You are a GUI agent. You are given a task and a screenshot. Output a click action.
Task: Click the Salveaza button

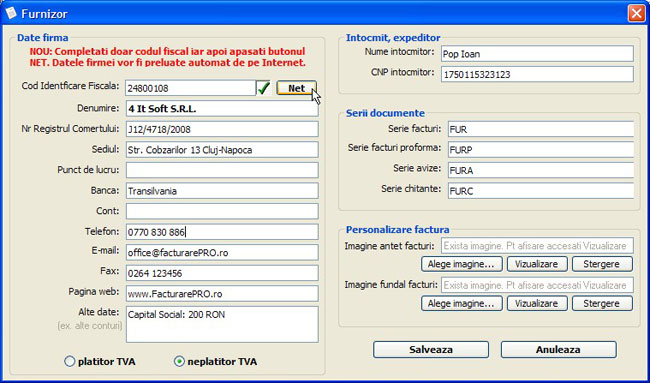click(431, 349)
